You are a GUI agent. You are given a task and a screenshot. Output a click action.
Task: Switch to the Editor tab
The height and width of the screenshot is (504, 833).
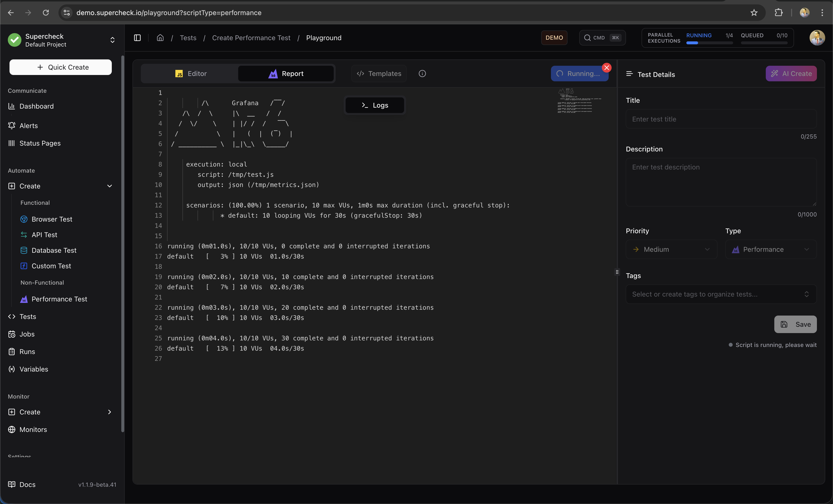pos(191,73)
